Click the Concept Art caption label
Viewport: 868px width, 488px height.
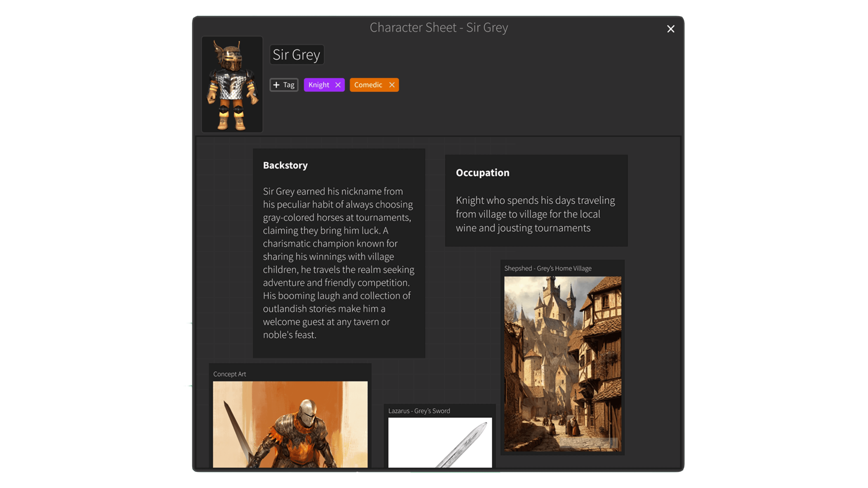(x=229, y=374)
